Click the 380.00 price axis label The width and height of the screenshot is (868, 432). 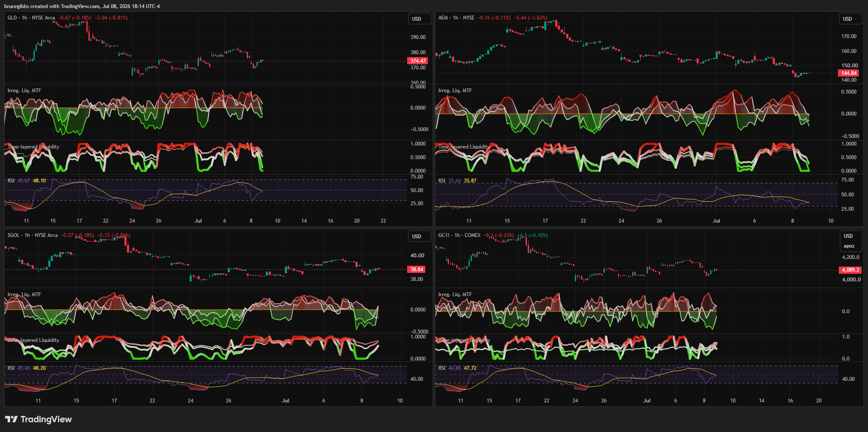pyautogui.click(x=418, y=52)
